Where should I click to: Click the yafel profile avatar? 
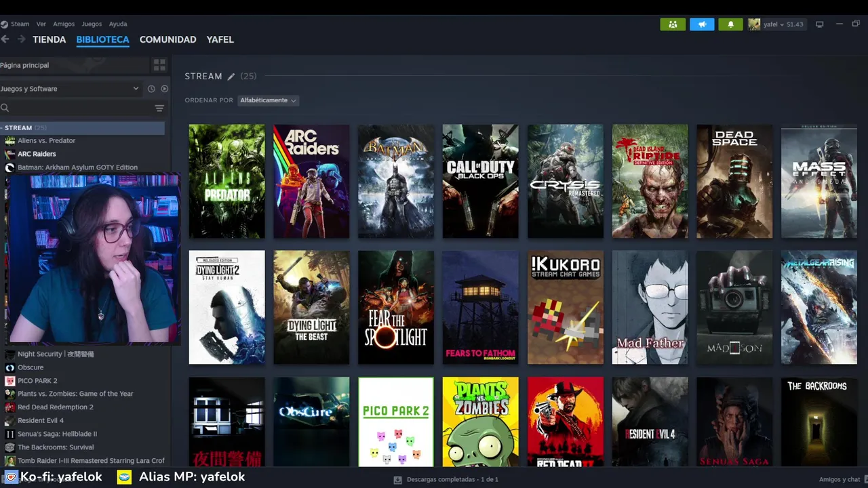(x=754, y=24)
